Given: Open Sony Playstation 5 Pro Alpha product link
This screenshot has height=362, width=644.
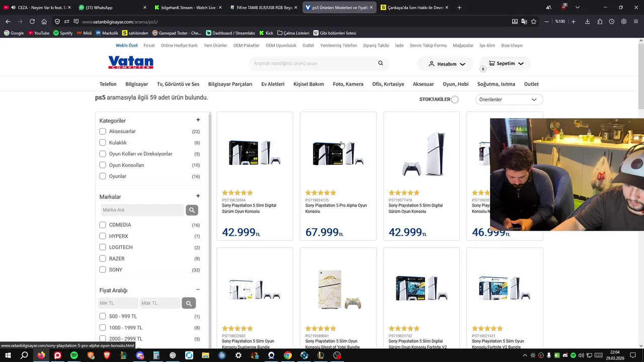Looking at the screenshot, I should 336,208.
